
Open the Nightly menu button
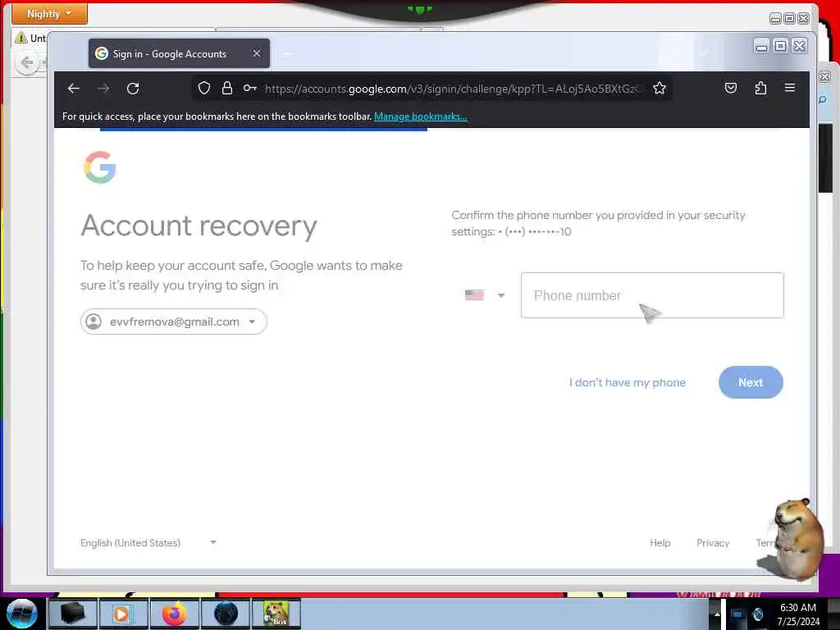[x=49, y=13]
